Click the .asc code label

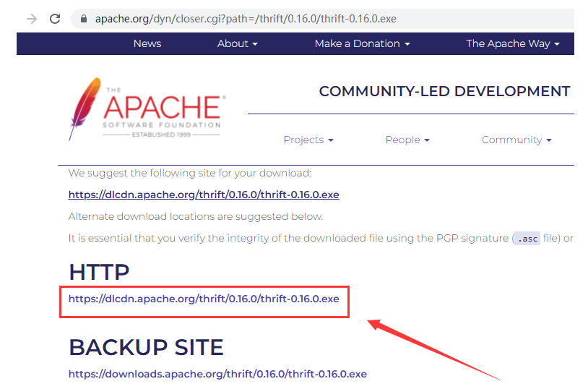click(x=527, y=239)
